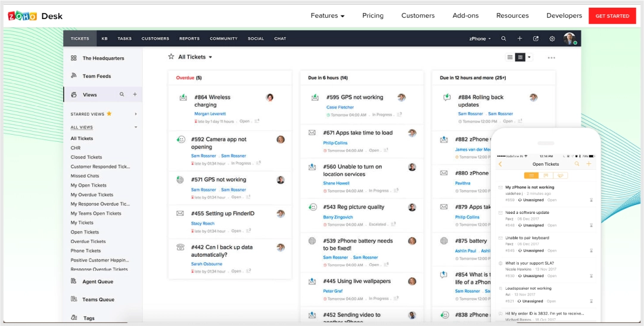Click the happiness icon on ticket #592

pyautogui.click(x=181, y=139)
